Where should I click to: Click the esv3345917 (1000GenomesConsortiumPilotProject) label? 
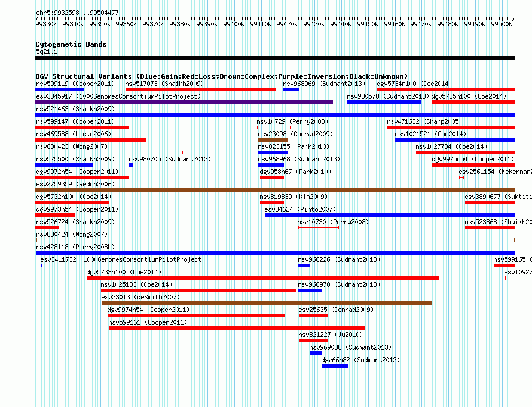click(x=118, y=96)
